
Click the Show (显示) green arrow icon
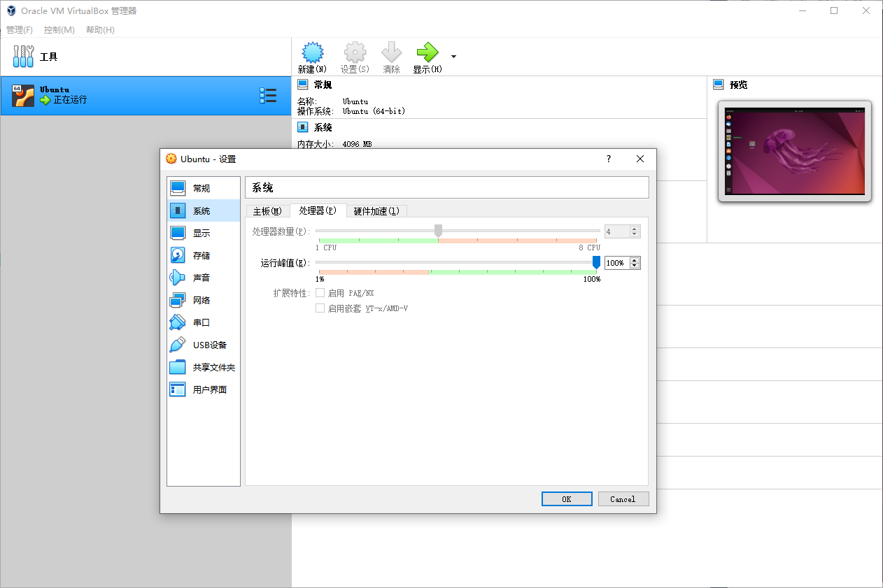(427, 52)
